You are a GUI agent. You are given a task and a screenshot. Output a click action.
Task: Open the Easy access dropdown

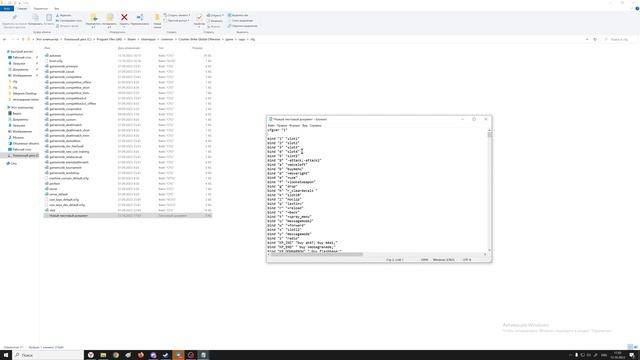[177, 20]
